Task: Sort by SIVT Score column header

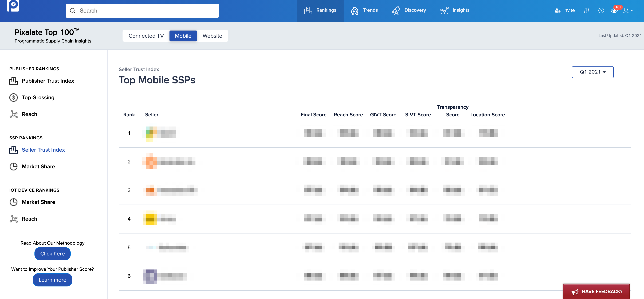Action: pyautogui.click(x=418, y=115)
